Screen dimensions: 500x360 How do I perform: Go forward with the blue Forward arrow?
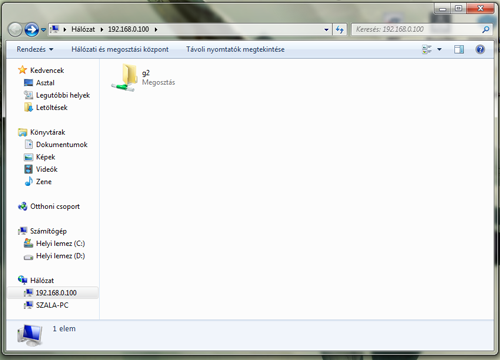click(x=32, y=30)
